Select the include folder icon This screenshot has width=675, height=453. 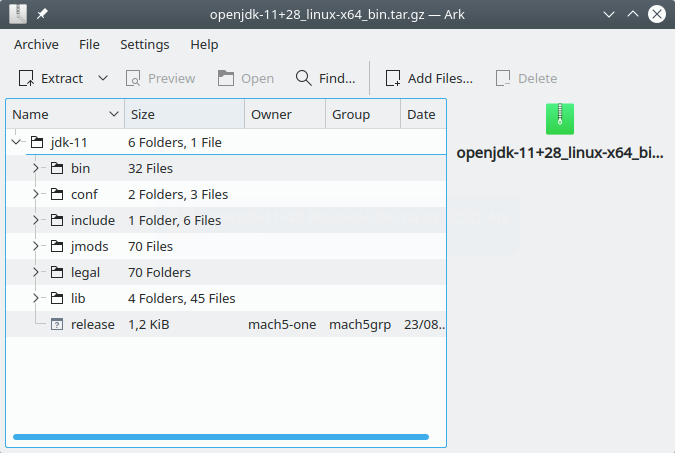coord(57,220)
